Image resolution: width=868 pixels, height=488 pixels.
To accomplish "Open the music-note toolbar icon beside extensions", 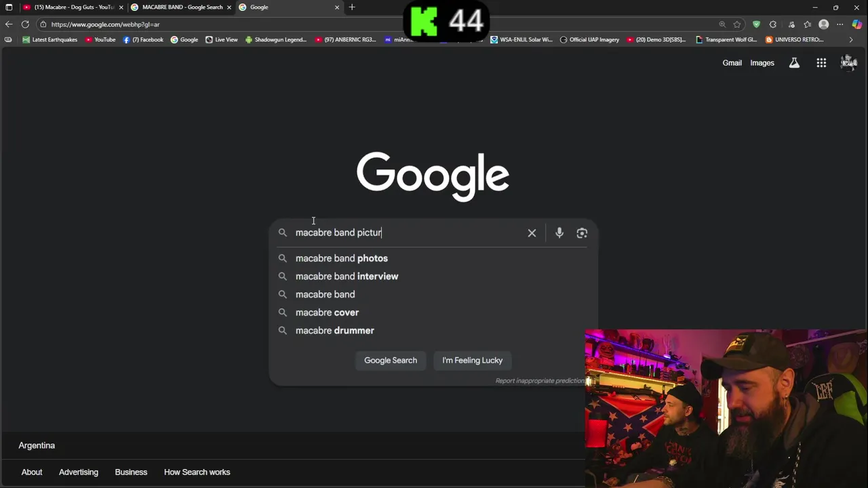I will click(x=791, y=24).
